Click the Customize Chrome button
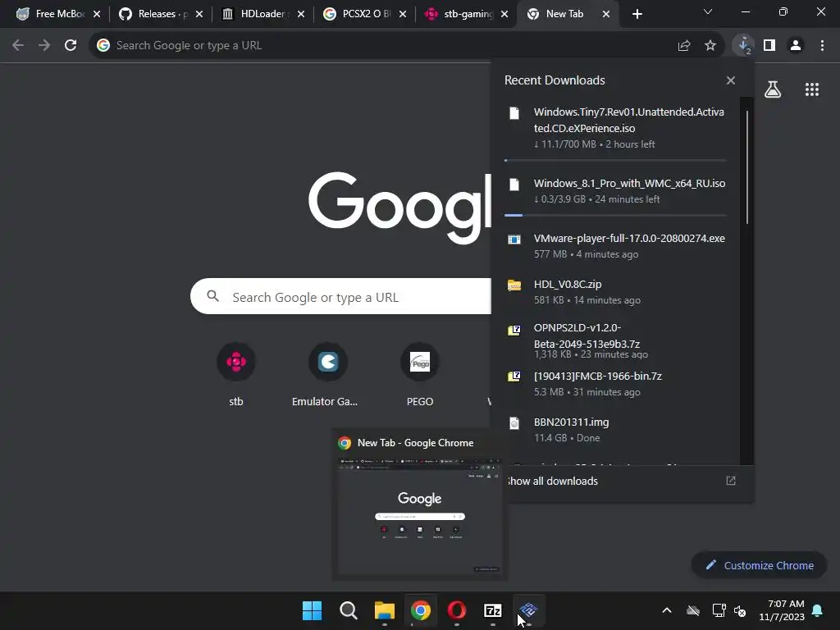Viewport: 840px width, 630px height. click(759, 565)
